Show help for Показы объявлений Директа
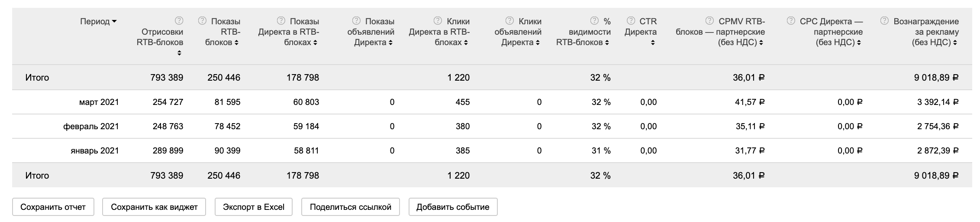 [356, 21]
